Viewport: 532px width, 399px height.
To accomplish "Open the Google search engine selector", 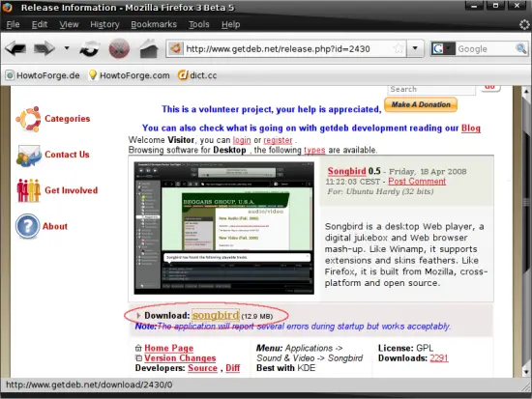I will pyautogui.click(x=443, y=49).
